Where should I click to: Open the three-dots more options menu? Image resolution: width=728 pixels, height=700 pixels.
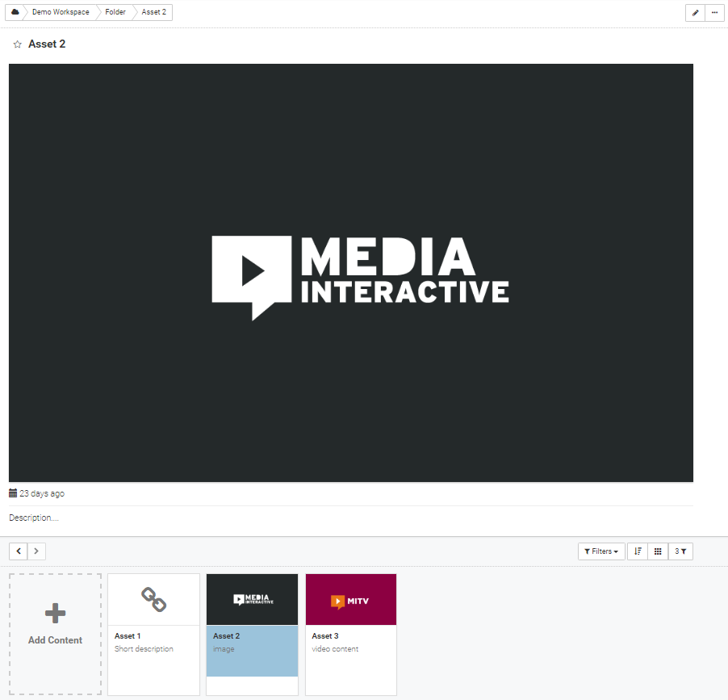click(x=714, y=13)
